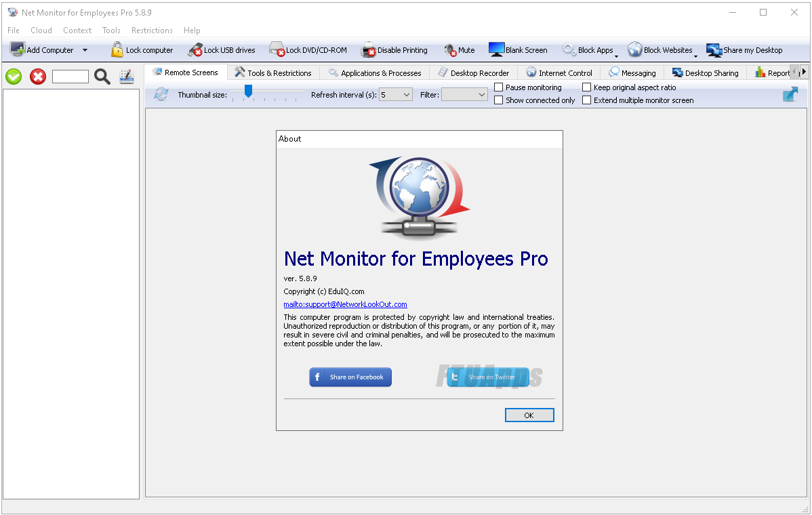The width and height of the screenshot is (812, 515).
Task: Expand the Block Apps dropdown arrow
Action: (x=616, y=56)
